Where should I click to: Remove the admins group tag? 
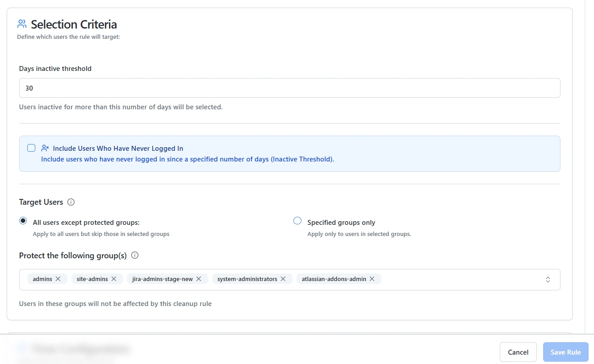(x=57, y=279)
